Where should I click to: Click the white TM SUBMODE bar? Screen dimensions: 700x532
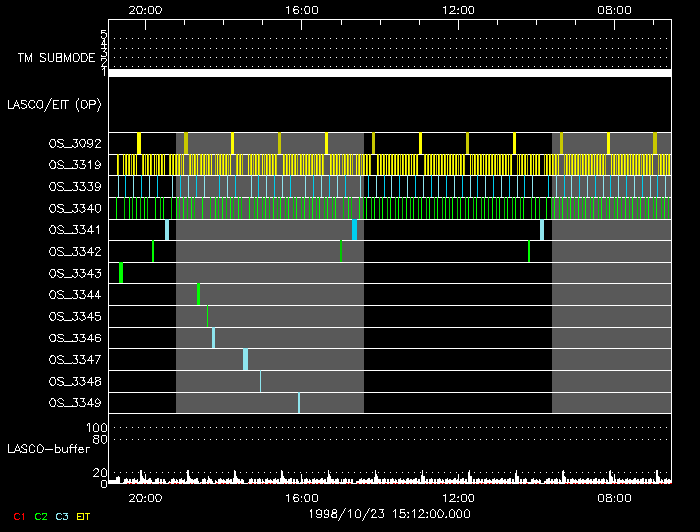389,73
